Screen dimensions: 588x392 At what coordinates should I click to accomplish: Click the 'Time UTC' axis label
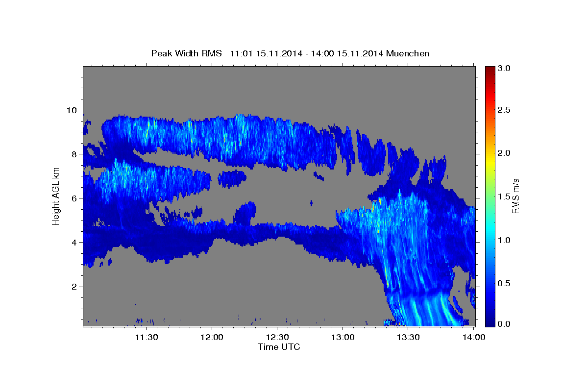point(279,347)
